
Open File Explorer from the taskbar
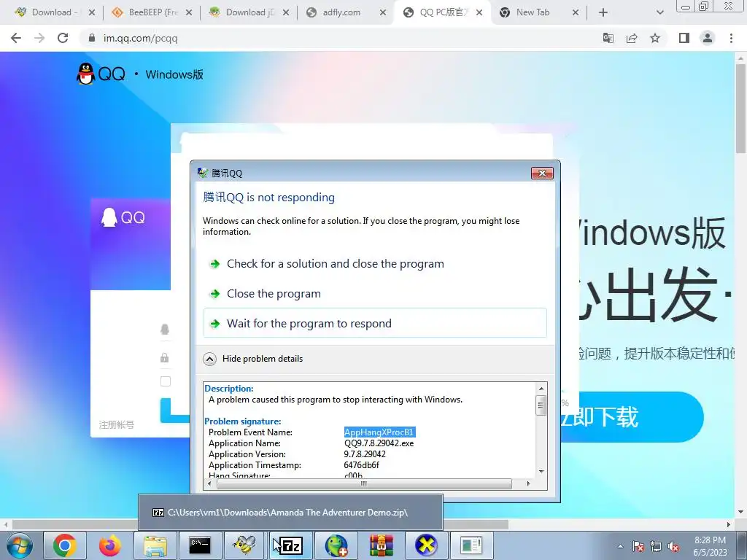point(155,545)
